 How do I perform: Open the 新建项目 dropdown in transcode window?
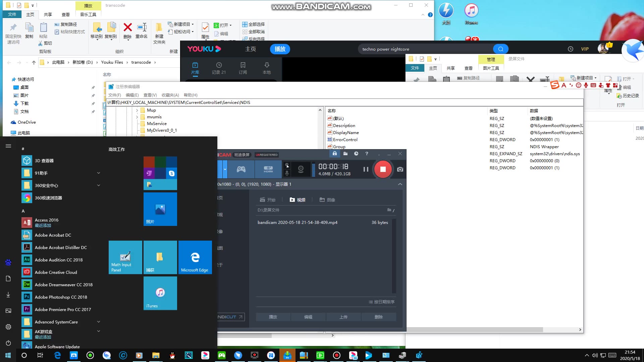[x=181, y=24]
